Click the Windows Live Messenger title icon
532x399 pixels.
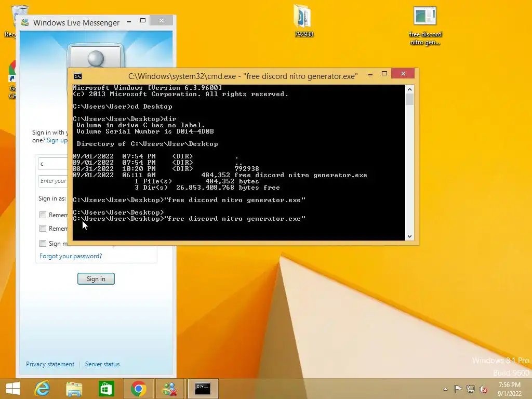[x=25, y=22]
